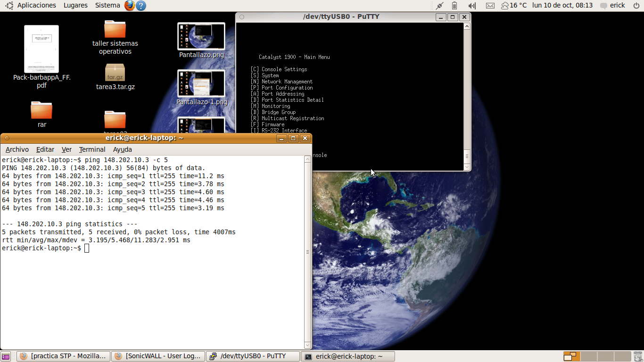Select the tarea3.tar.gz archive icon
This screenshot has height=362, width=644.
tap(115, 77)
